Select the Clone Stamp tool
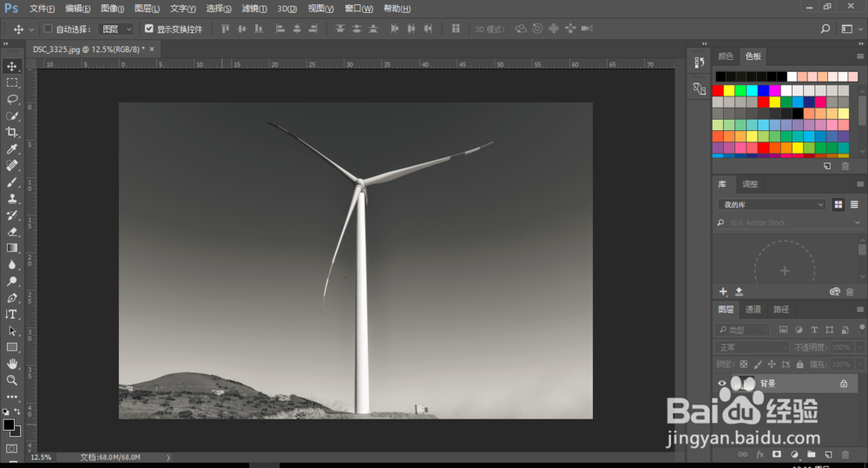 pyautogui.click(x=11, y=198)
